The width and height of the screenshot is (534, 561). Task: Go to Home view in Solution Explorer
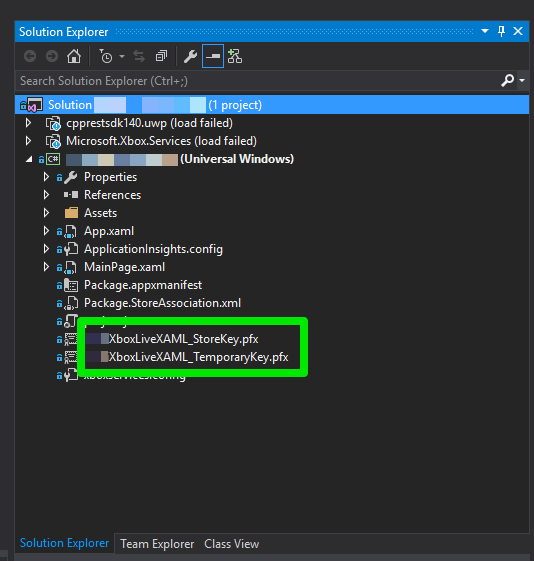(74, 56)
